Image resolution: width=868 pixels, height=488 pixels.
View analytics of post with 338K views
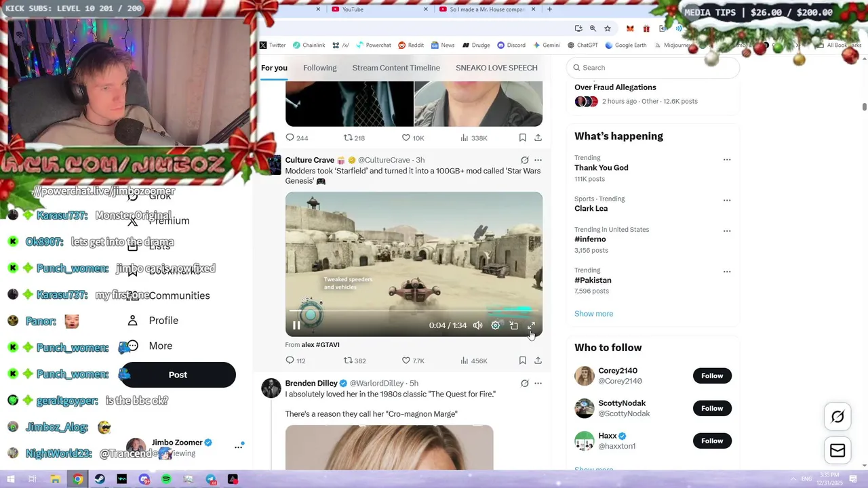coord(473,138)
